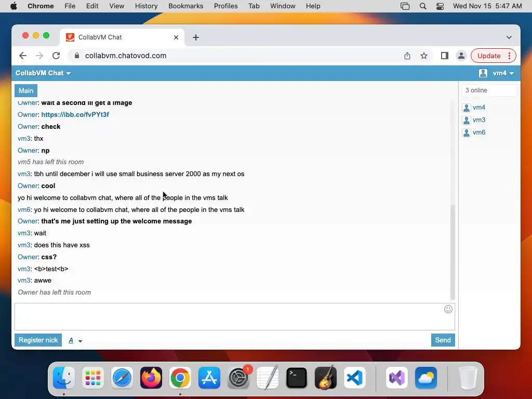
Task: Expand the CollabVM Chat dropdown menu
Action: [x=43, y=73]
